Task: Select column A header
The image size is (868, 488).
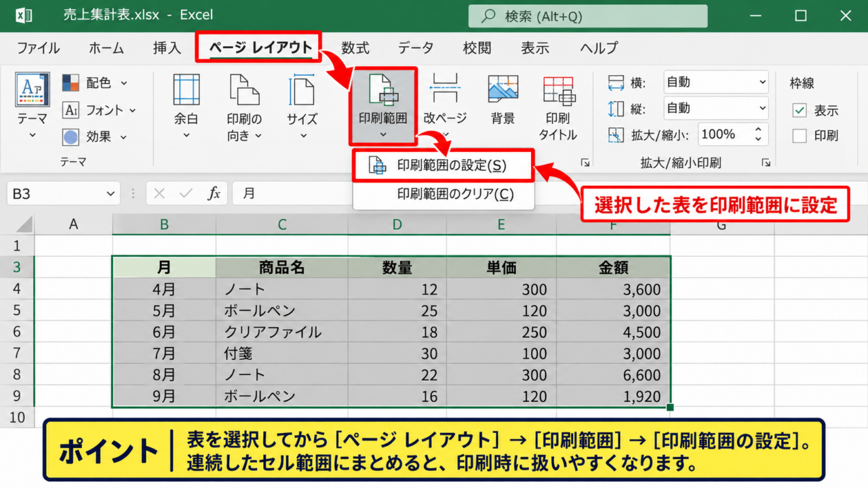Action: click(73, 224)
